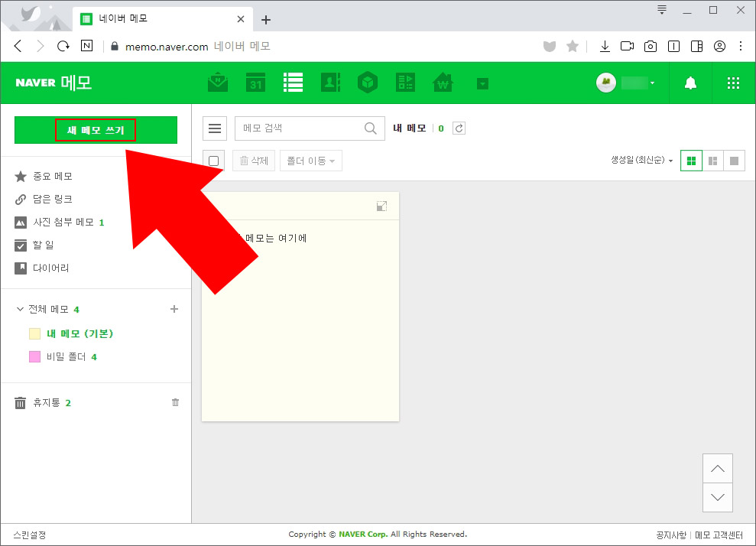Select the 내 메모 (기본) folder
This screenshot has width=756, height=546.
[x=79, y=333]
